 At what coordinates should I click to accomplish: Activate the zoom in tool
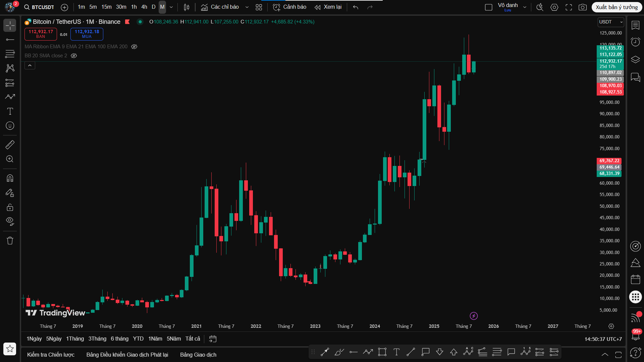point(10,159)
